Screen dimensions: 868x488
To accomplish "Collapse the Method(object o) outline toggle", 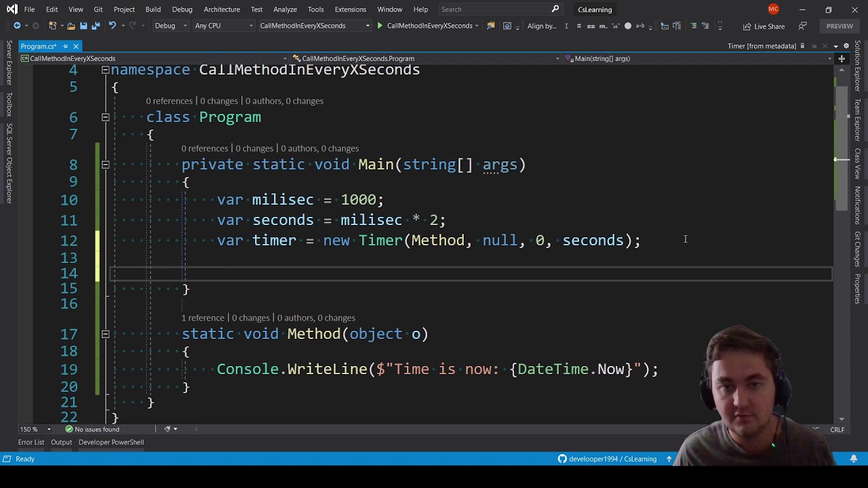I will click(x=105, y=334).
